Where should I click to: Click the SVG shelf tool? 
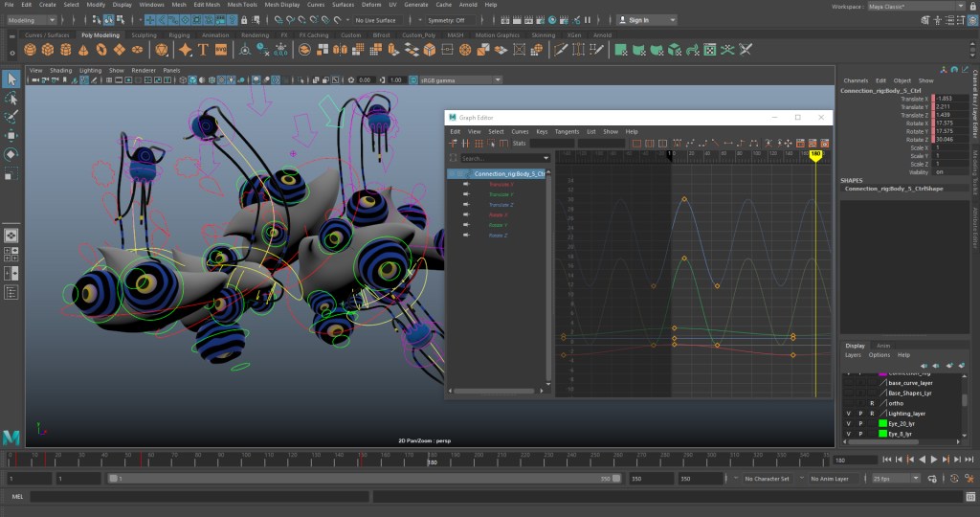coord(221,50)
